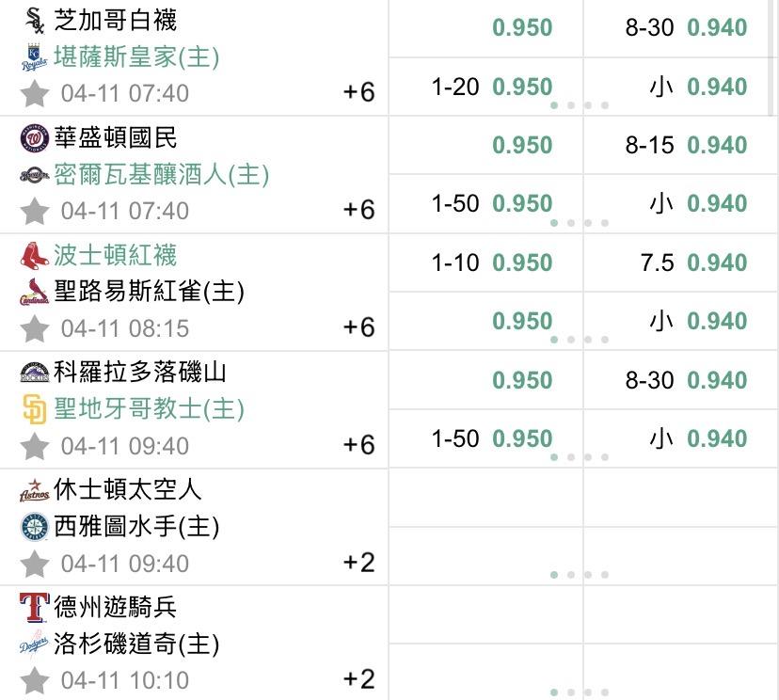Expand +6 markets for Red Sox–Cardinals game
Viewport: 779px width, 700px height.
358,327
